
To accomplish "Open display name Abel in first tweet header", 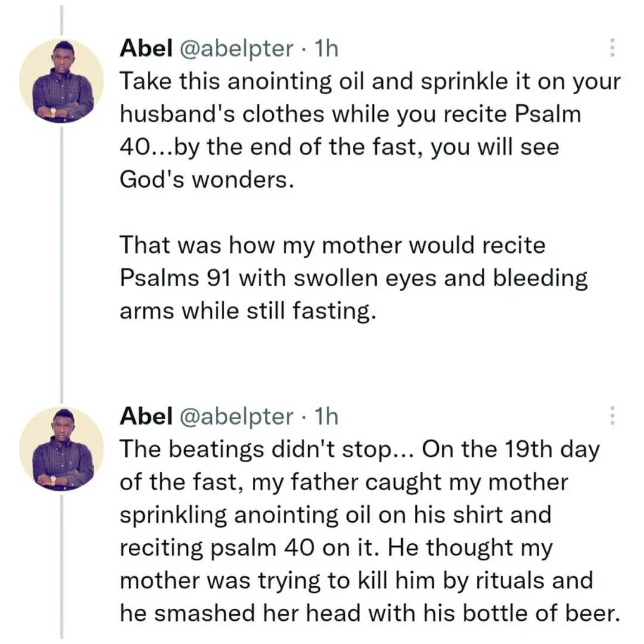I will (143, 48).
